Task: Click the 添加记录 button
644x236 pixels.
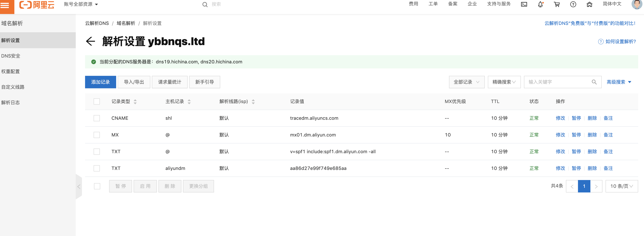Action: [100, 82]
